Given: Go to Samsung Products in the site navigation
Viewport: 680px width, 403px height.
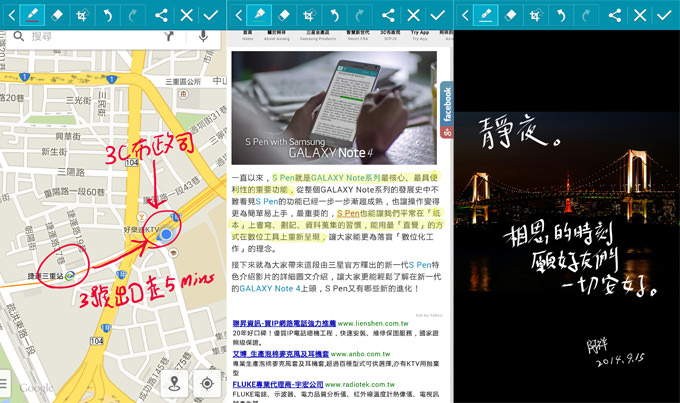Looking at the screenshot, I should click(317, 36).
